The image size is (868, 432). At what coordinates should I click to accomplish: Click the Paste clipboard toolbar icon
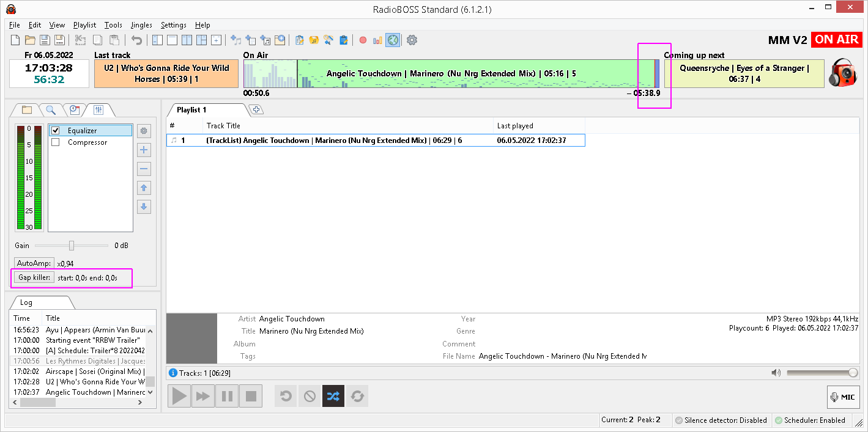pos(114,40)
